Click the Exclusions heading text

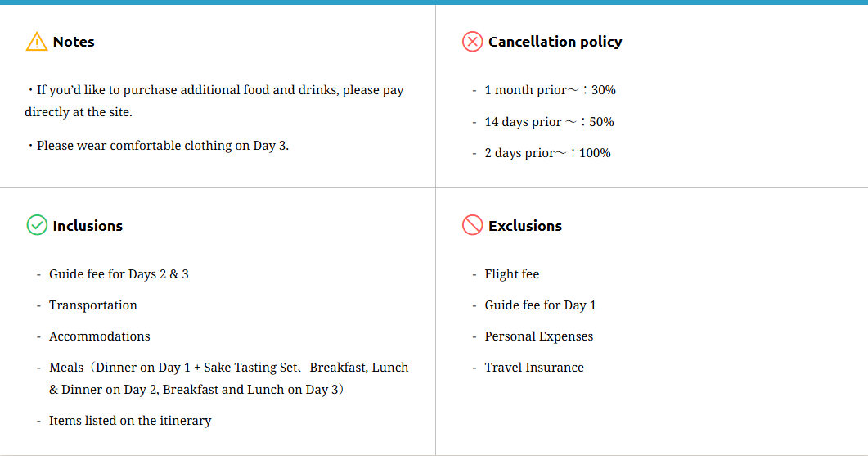coord(524,226)
